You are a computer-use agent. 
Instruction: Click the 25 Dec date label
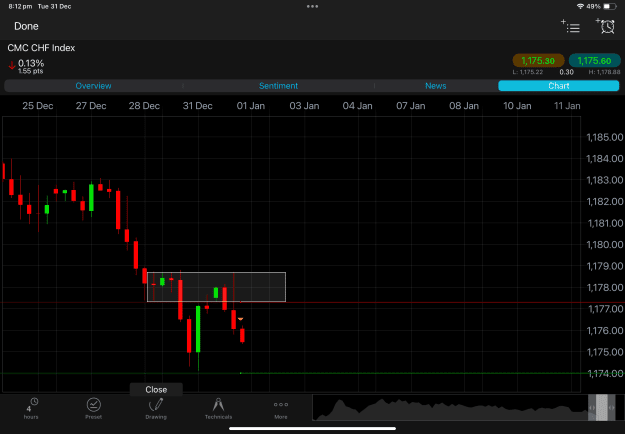37,106
